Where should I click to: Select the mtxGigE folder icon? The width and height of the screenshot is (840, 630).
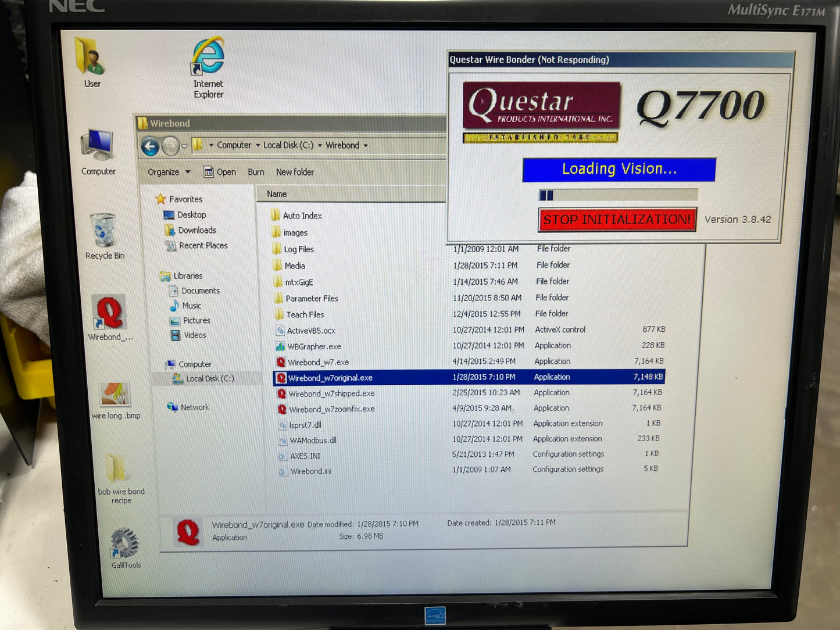click(278, 282)
